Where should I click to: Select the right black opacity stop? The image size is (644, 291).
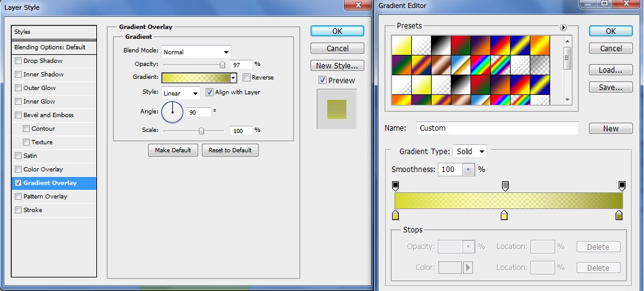click(622, 186)
